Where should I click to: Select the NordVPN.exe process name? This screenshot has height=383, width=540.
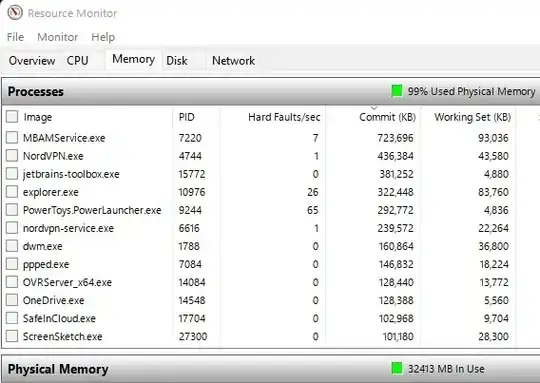tap(53, 156)
